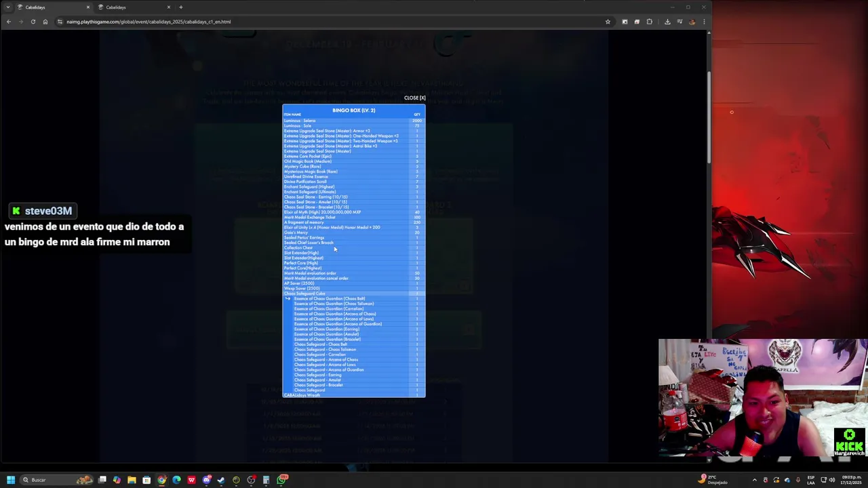Viewport: 868px width, 488px height.
Task: Click the microphone icon in the system tray
Action: pyautogui.click(x=798, y=480)
